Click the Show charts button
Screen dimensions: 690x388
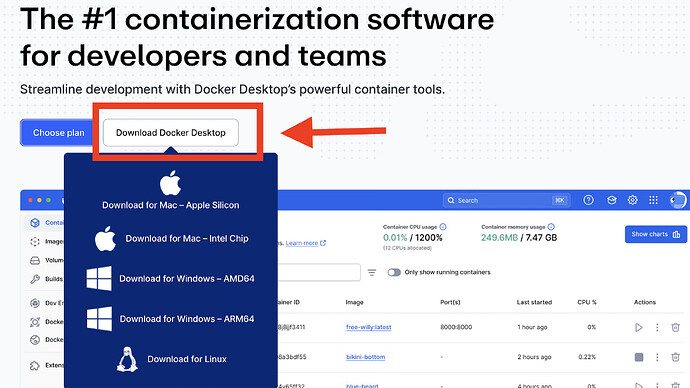[656, 234]
